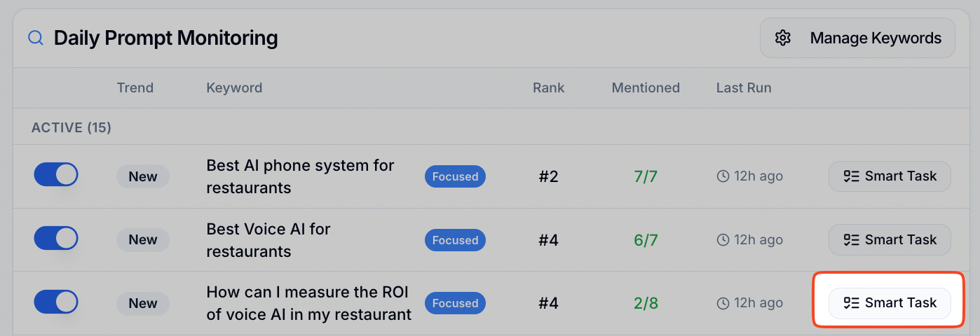Image resolution: width=980 pixels, height=336 pixels.
Task: Click checklist icon in third Smart Task button
Action: coord(851,303)
